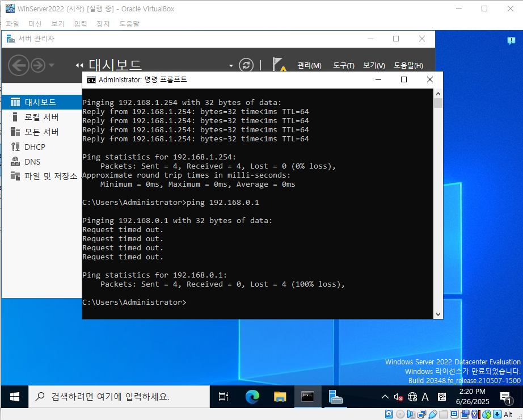The height and width of the screenshot is (420, 523).
Task: Click Server Manager title bar icon
Action: 11,39
